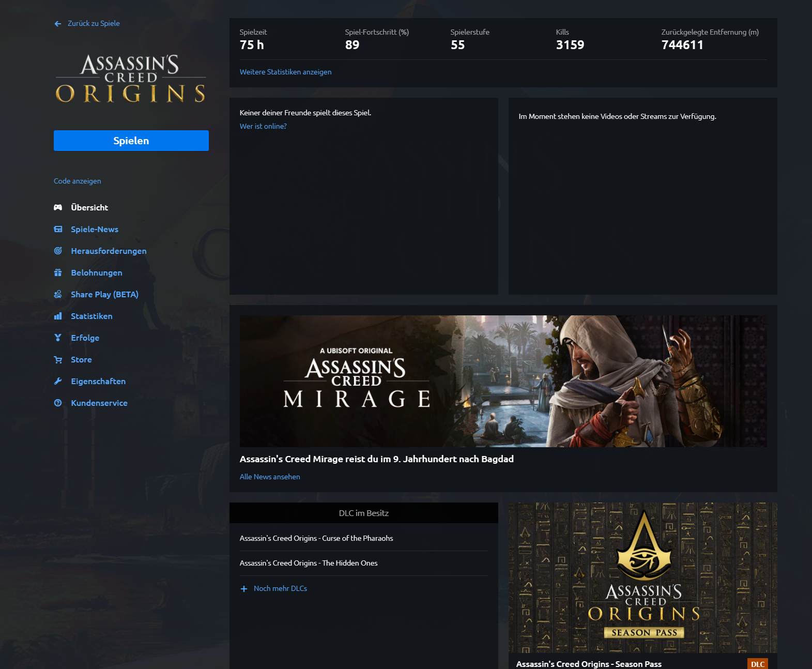Click the Wer ist online? link

pos(263,126)
